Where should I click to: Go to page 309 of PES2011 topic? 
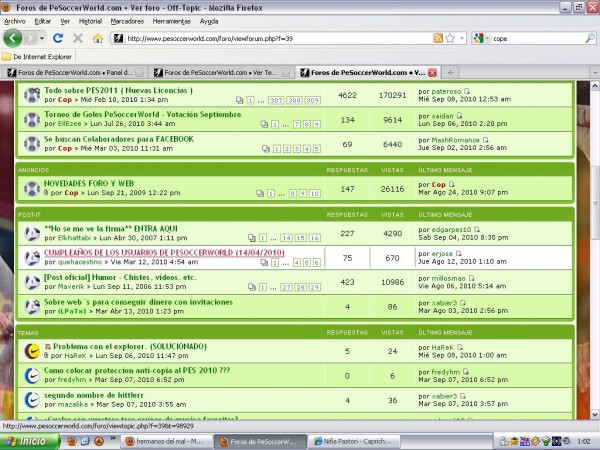point(312,100)
